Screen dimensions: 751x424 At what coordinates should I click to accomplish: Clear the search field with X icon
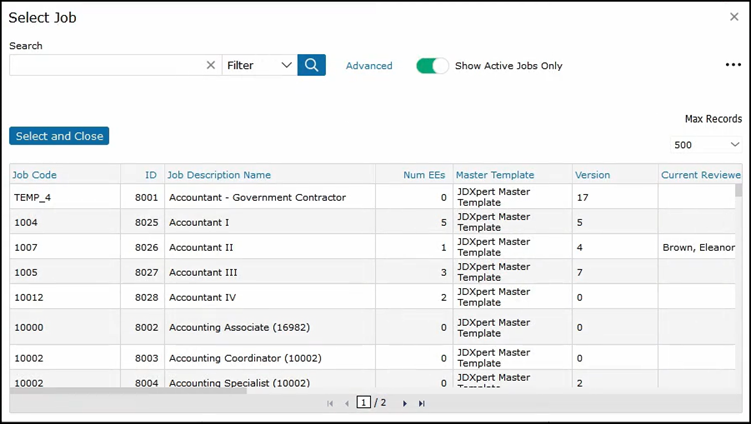(x=211, y=65)
